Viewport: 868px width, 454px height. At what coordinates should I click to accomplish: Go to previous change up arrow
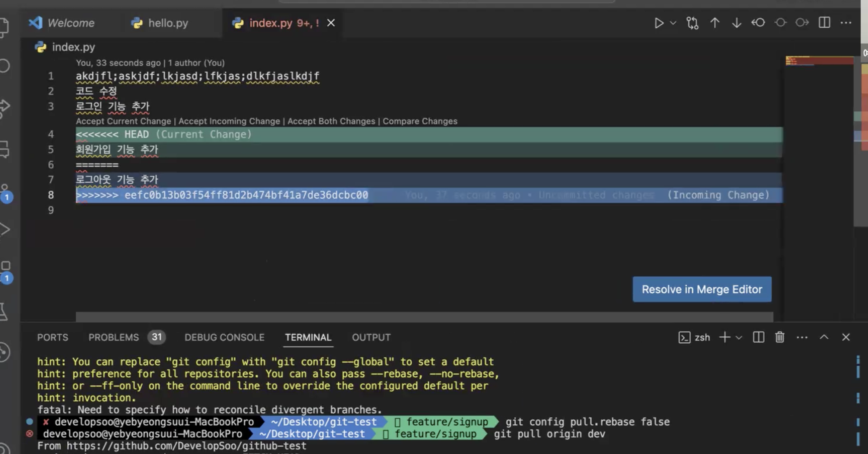(x=715, y=23)
